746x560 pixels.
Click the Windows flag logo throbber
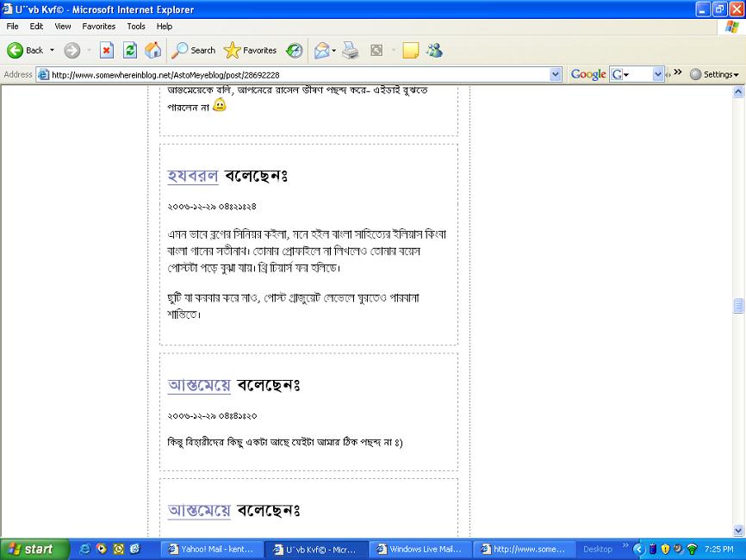point(731,27)
